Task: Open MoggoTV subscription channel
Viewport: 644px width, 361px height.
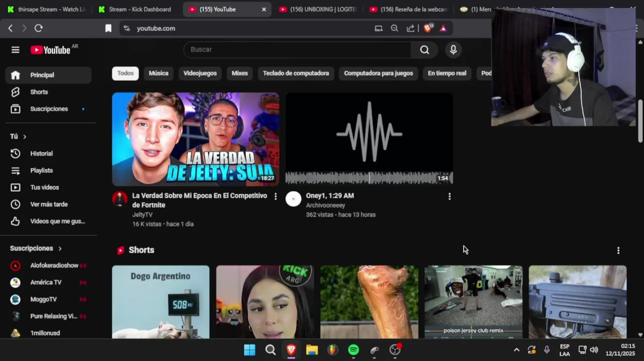Action: (48, 299)
